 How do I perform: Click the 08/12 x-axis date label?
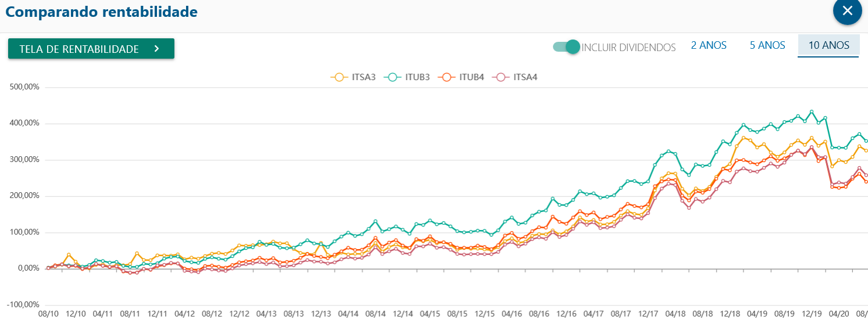pyautogui.click(x=212, y=314)
